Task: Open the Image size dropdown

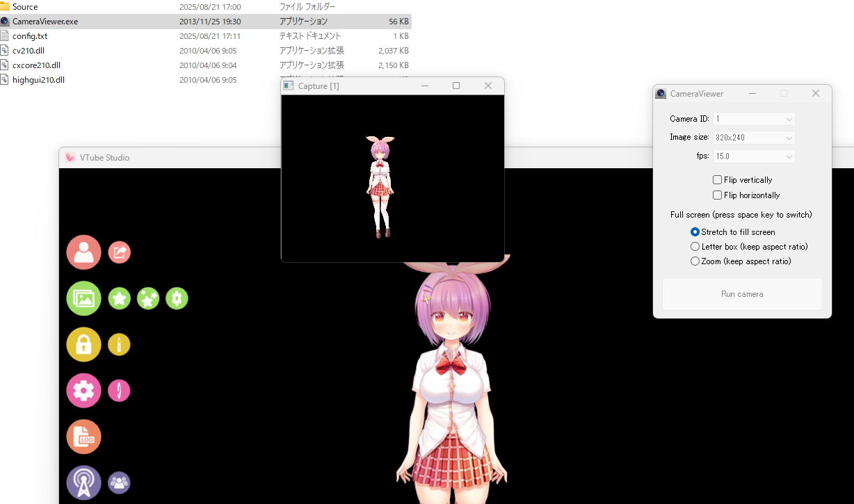Action: point(753,137)
